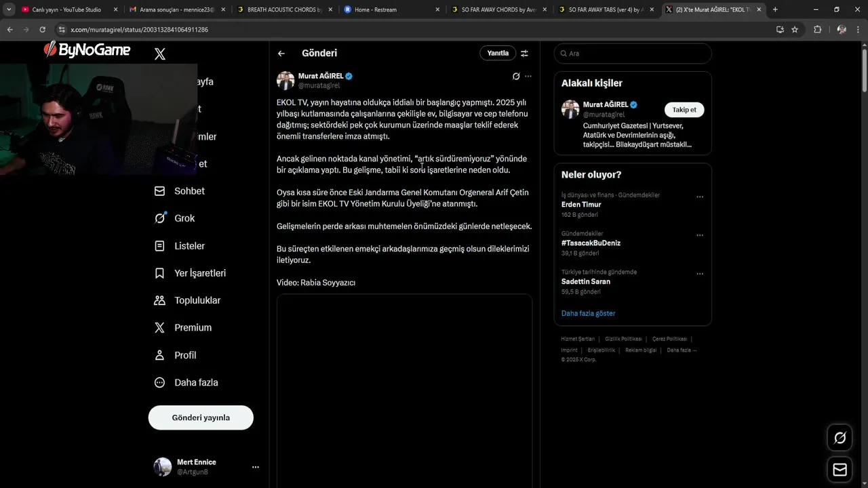The width and height of the screenshot is (868, 488).
Task: Open reply filter settings icon beside Yanıtla
Action: coord(524,53)
